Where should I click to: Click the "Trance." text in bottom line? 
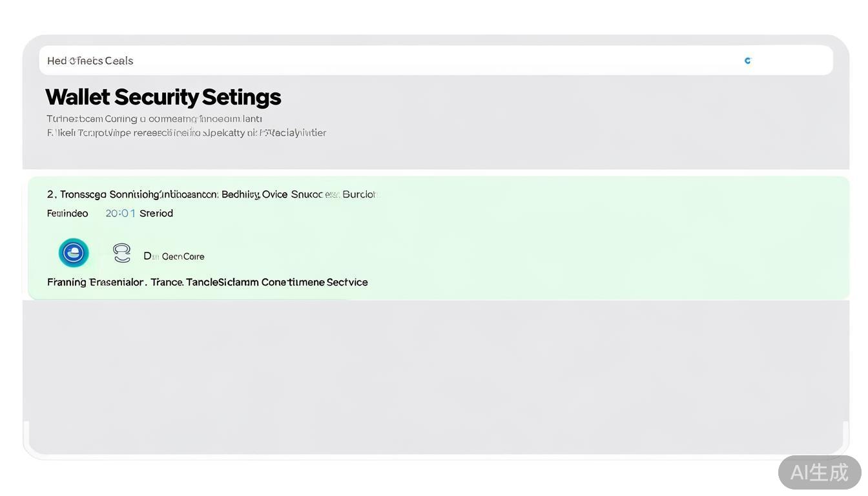pyautogui.click(x=167, y=282)
